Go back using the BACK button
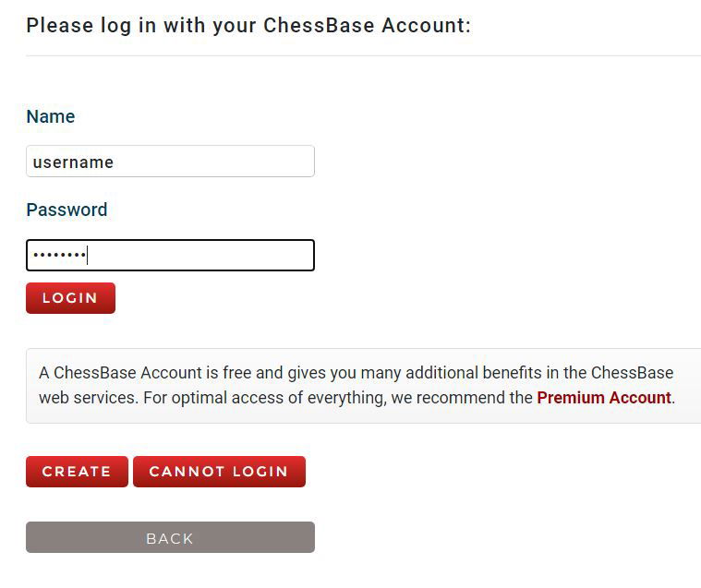This screenshot has width=701, height=588. [170, 538]
